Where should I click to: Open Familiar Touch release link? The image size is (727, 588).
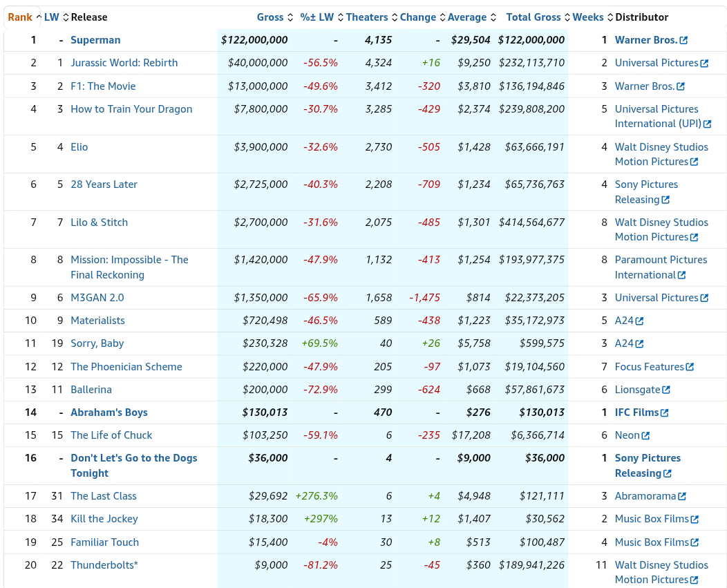coord(105,542)
